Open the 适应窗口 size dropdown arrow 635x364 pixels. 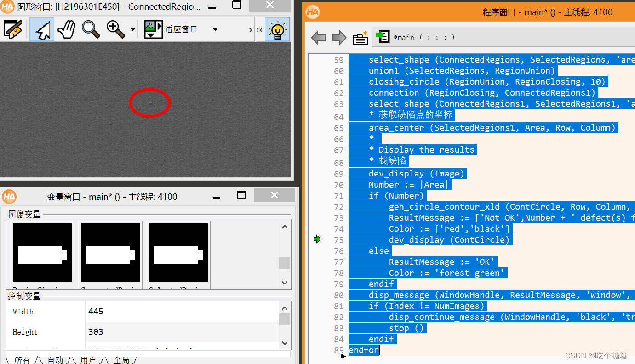(215, 29)
